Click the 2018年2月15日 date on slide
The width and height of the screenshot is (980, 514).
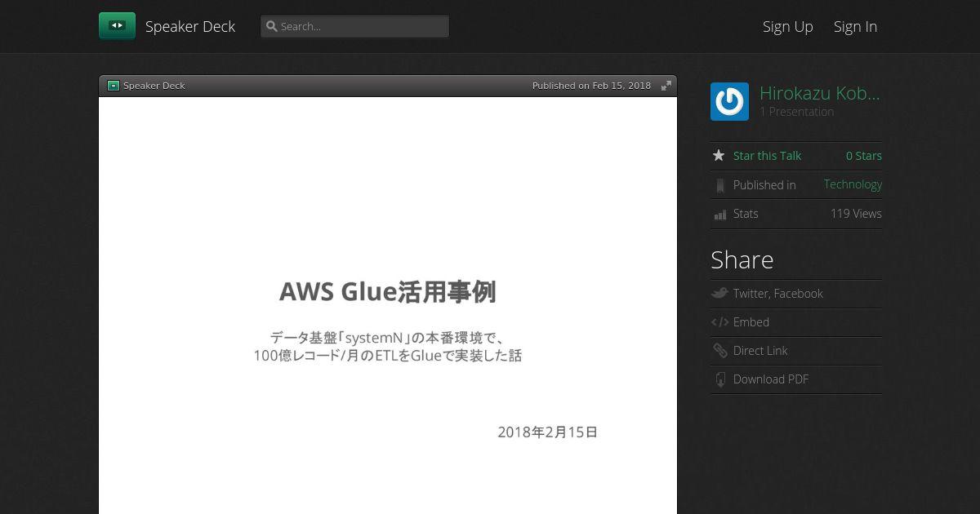tap(547, 432)
